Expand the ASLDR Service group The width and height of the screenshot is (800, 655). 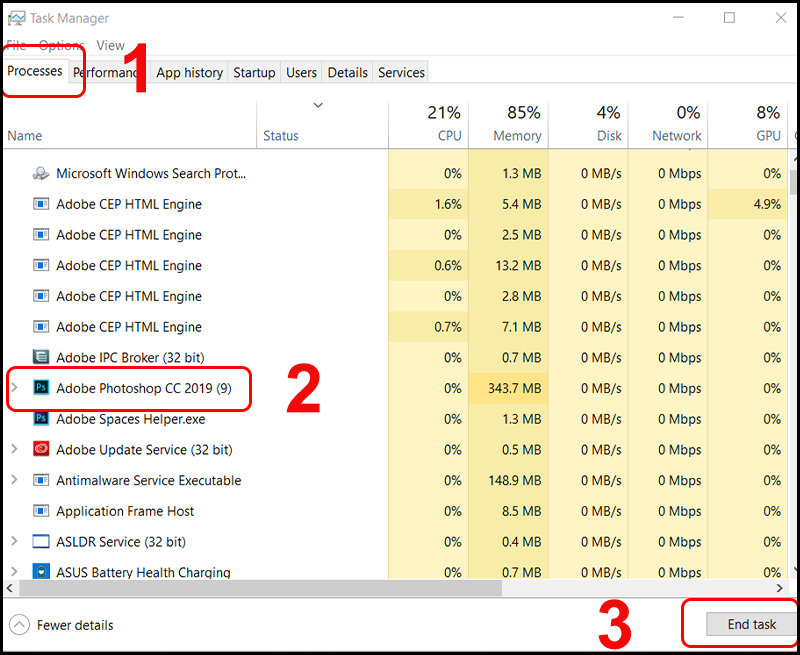click(x=14, y=541)
